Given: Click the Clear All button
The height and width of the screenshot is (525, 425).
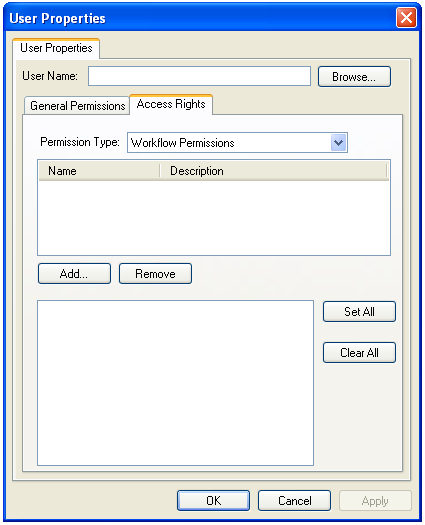Looking at the screenshot, I should tap(359, 353).
